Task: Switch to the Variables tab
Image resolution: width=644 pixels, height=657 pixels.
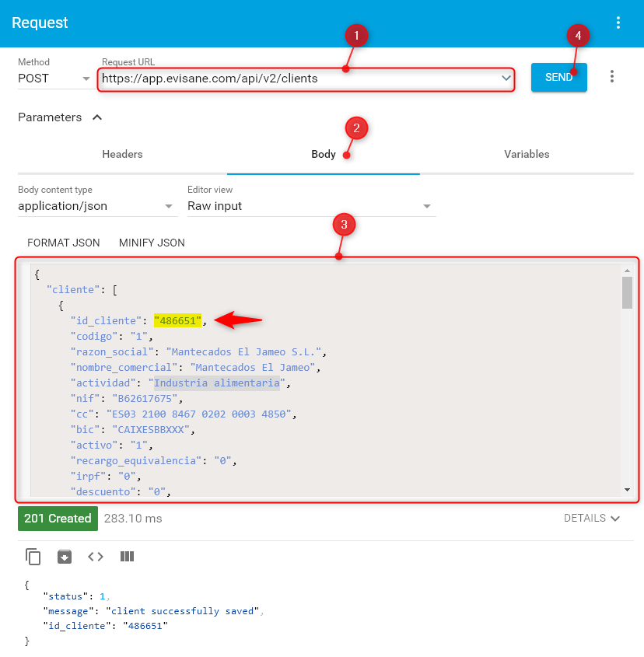Action: coord(527,154)
